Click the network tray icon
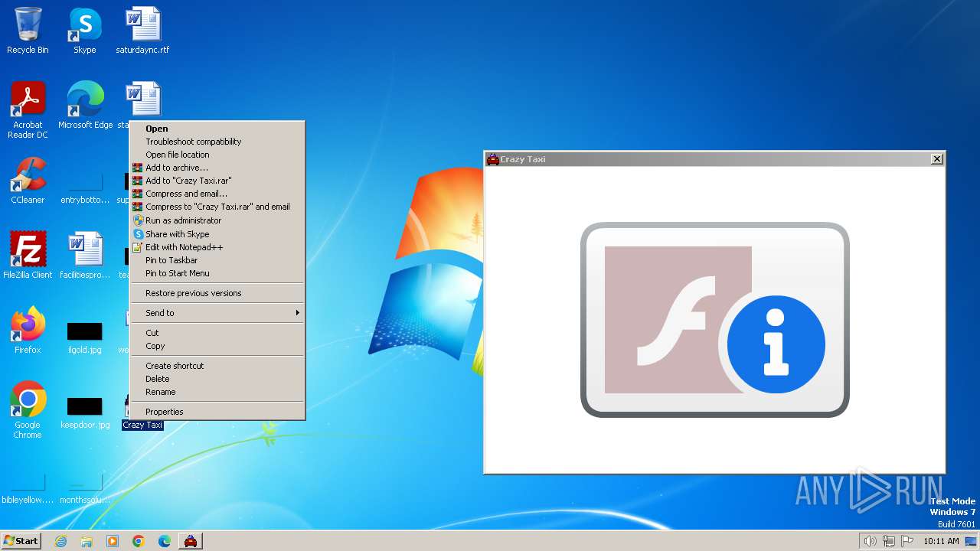Viewport: 980px width, 551px height. pyautogui.click(x=889, y=541)
